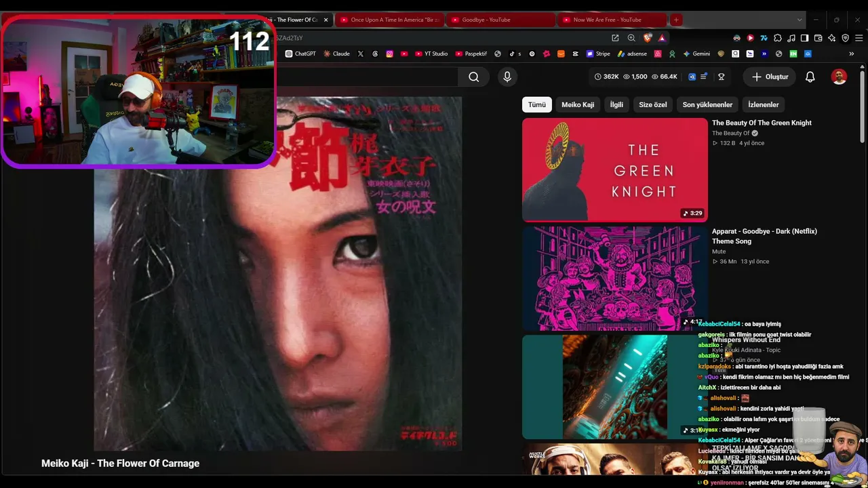This screenshot has width=868, height=488.
Task: Open the Claude bookmark
Action: (x=336, y=54)
